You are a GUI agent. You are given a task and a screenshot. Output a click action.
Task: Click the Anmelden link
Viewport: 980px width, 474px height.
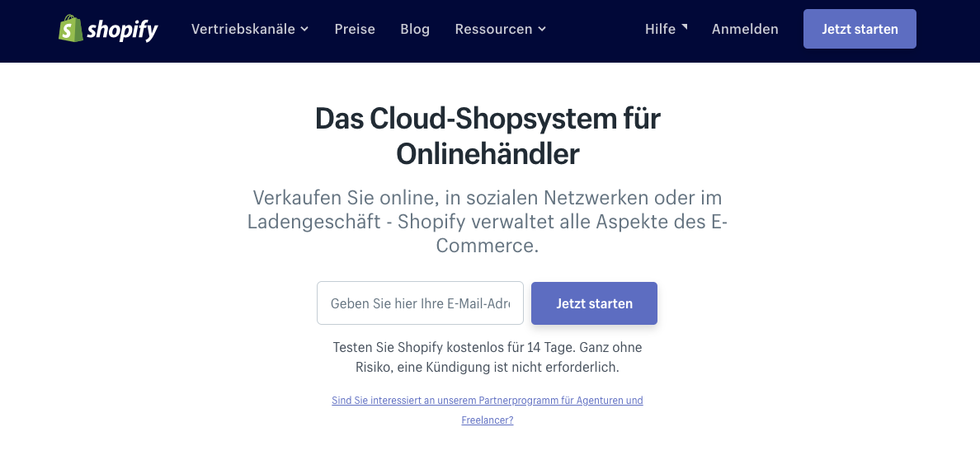point(745,29)
